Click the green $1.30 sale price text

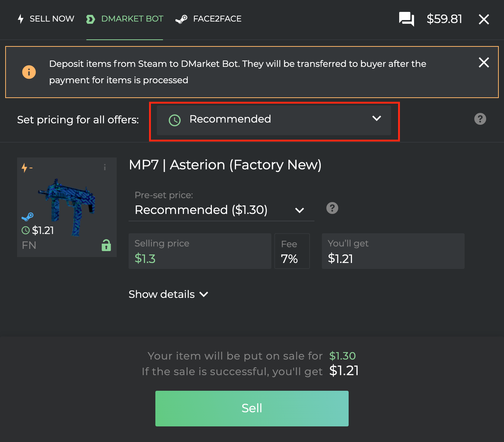pos(343,356)
